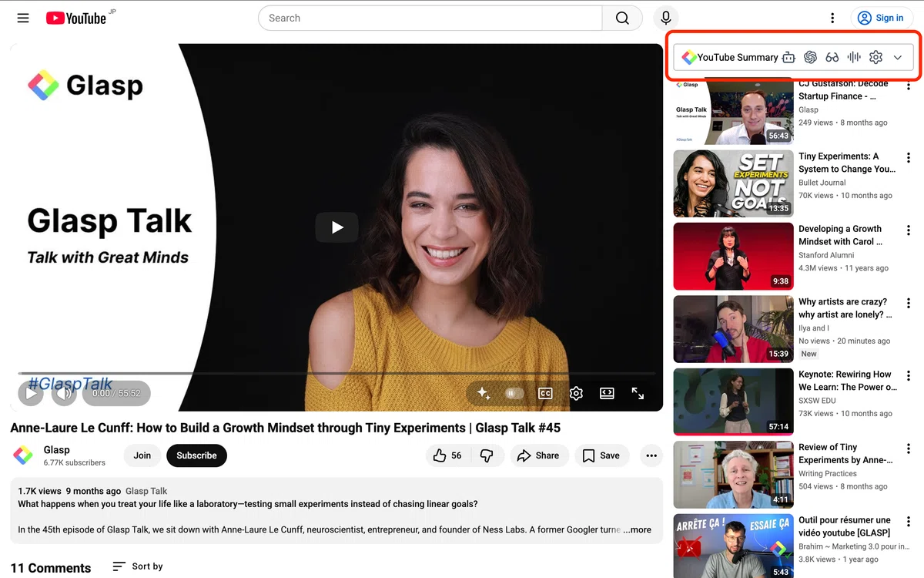This screenshot has height=578, width=924.
Task: Expand the description with ...more
Action: tap(638, 529)
